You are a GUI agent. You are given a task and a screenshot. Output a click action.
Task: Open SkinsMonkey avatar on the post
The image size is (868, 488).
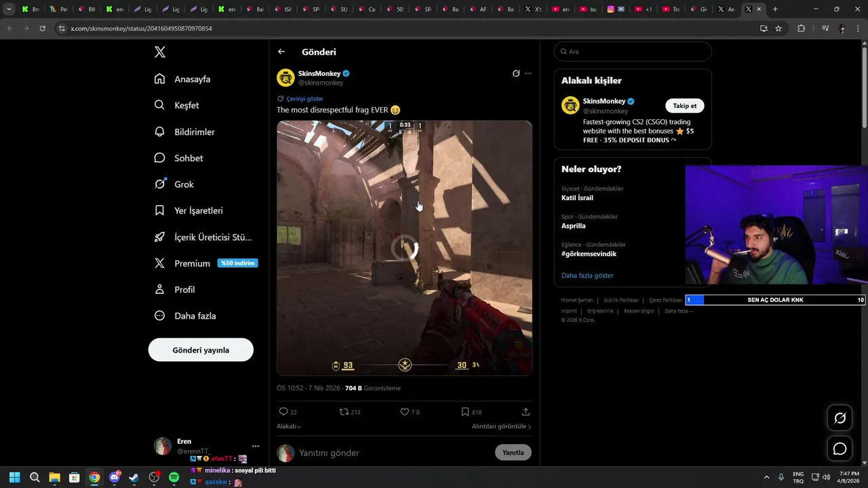tap(285, 78)
